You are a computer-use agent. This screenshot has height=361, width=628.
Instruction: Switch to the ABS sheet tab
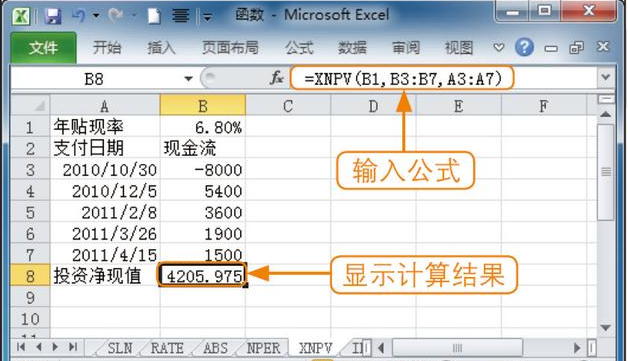tap(215, 348)
